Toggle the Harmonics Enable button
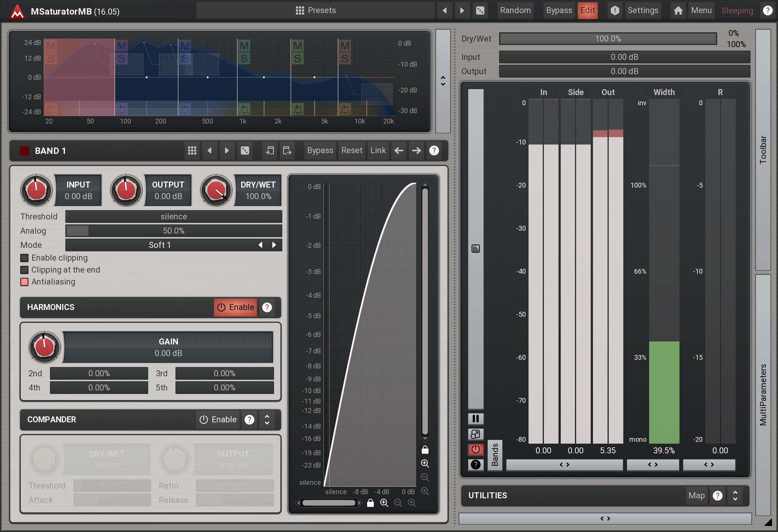 tap(236, 307)
